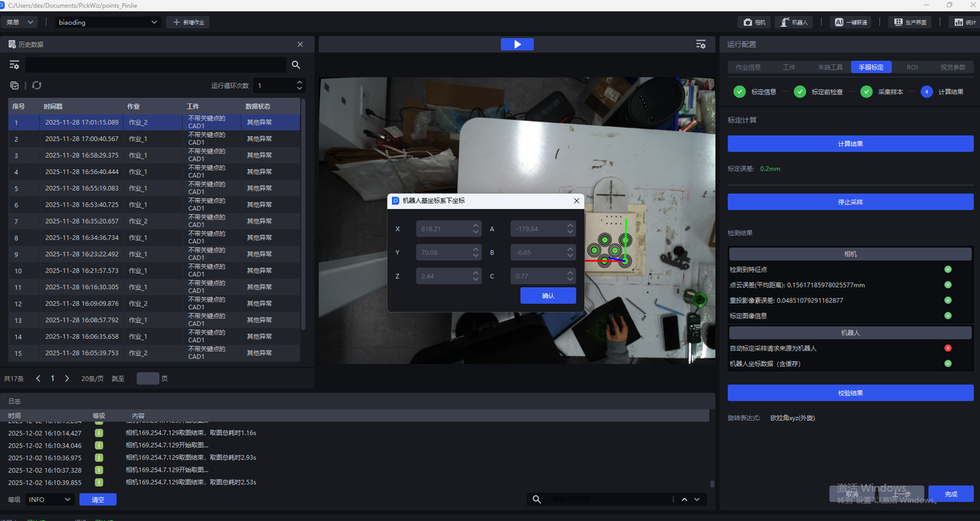Open filter settings icon in 历史数据

[15, 65]
